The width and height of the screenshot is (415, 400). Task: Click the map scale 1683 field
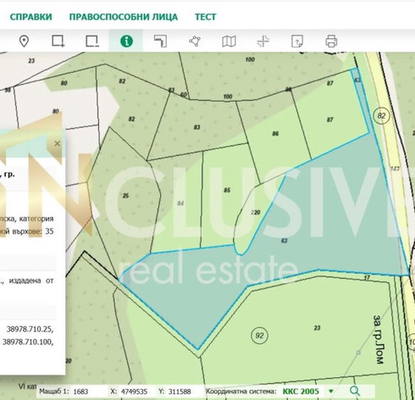[x=80, y=391]
